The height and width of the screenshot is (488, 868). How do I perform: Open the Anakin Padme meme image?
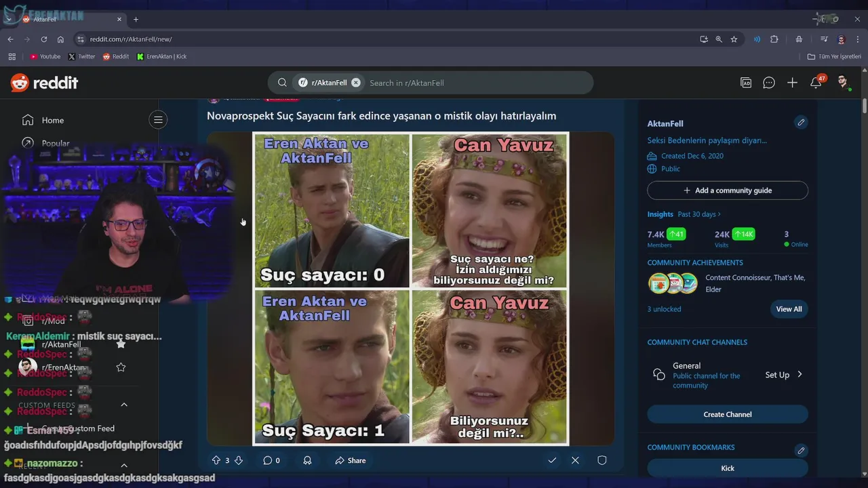click(411, 288)
